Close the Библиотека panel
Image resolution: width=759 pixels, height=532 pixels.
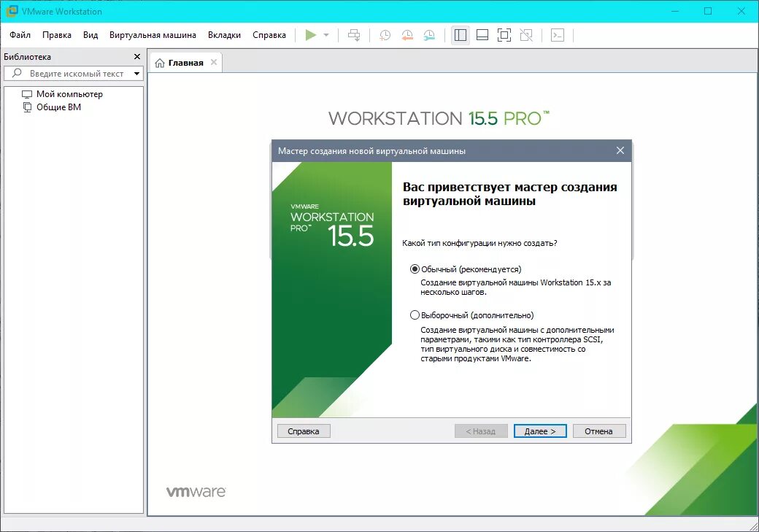coord(137,57)
